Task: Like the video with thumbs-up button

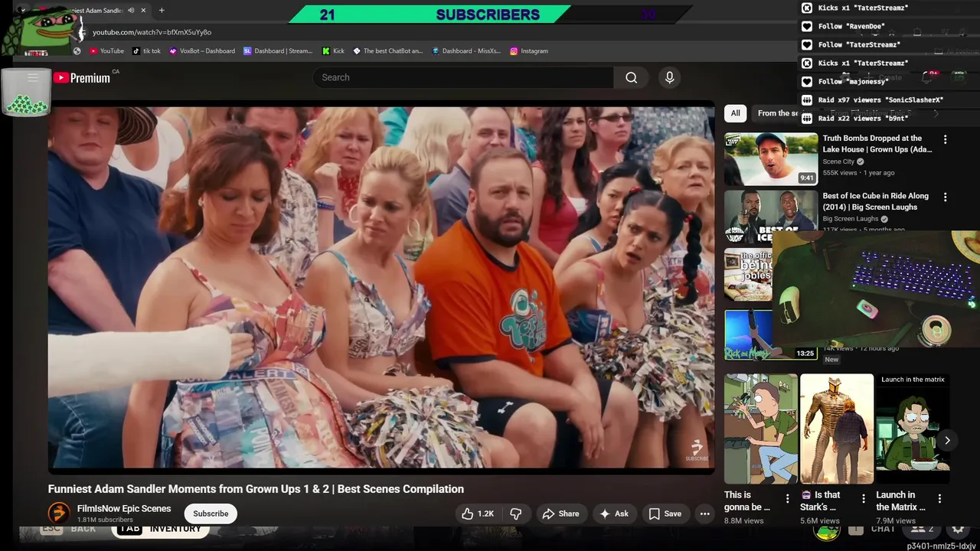Action: [478, 514]
